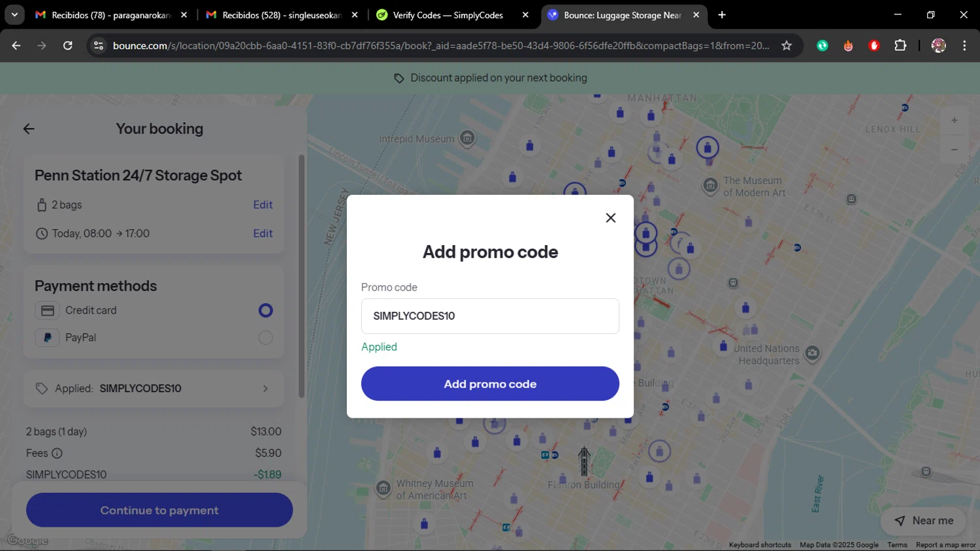This screenshot has width=980, height=551.
Task: Switch to Recibidos (528) Gmail tab
Action: (282, 15)
